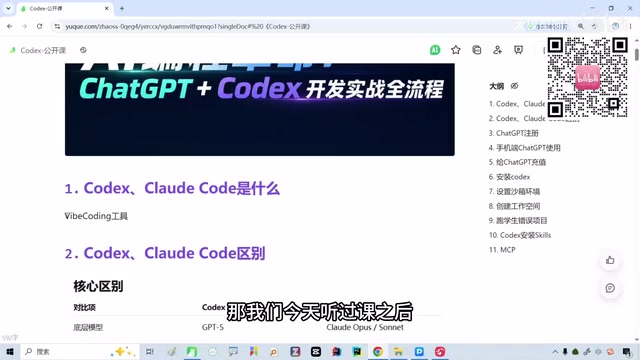Click the Windows taskbar search box
Viewport: 640px width, 360px height.
(79, 351)
